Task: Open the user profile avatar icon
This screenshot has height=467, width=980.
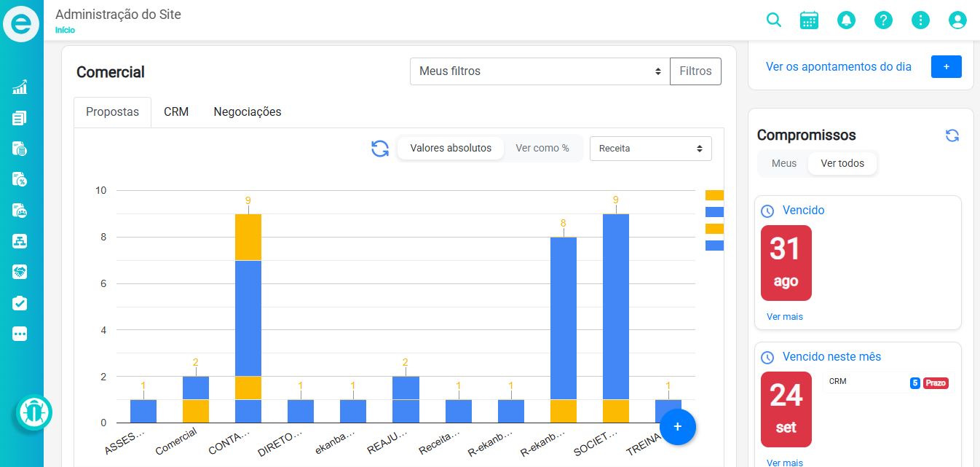Action: pyautogui.click(x=957, y=20)
